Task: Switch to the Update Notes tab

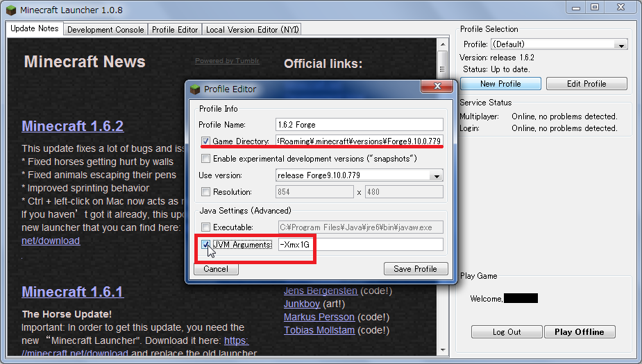Action: tap(35, 28)
